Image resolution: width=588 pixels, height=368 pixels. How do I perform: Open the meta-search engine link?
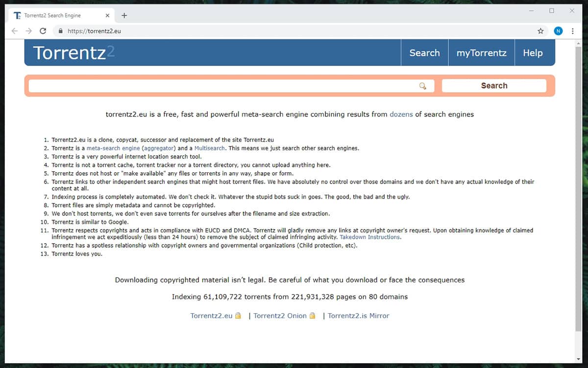click(x=113, y=148)
